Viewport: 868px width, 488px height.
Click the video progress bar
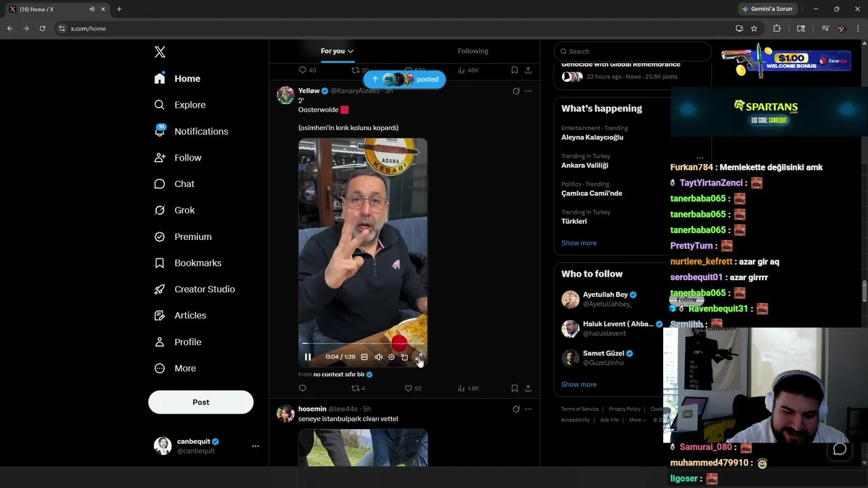coord(363,344)
